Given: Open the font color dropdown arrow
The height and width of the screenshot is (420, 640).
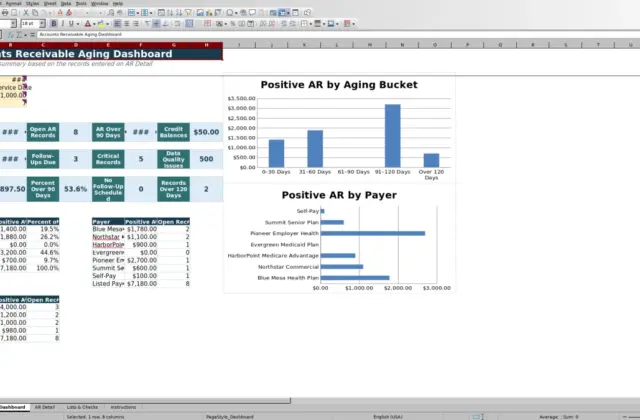Looking at the screenshot, I should (94, 24).
